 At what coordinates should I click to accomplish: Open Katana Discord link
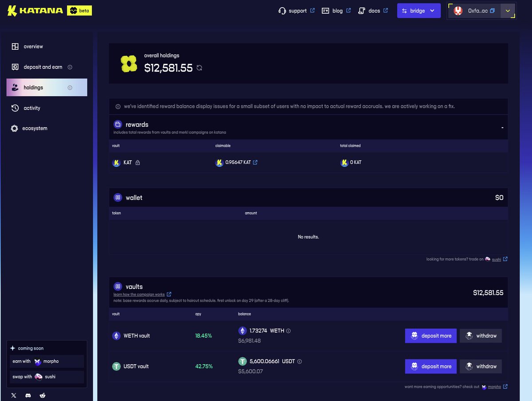28,395
